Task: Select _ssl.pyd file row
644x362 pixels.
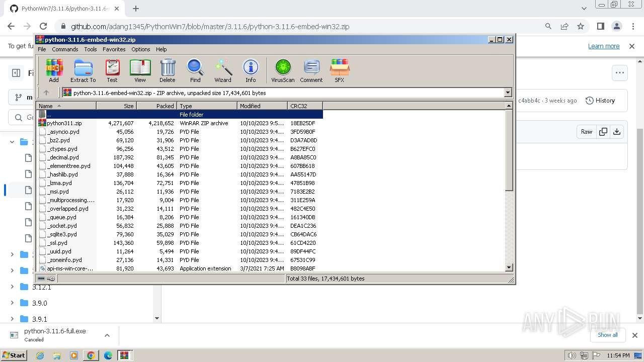Action: [x=180, y=243]
